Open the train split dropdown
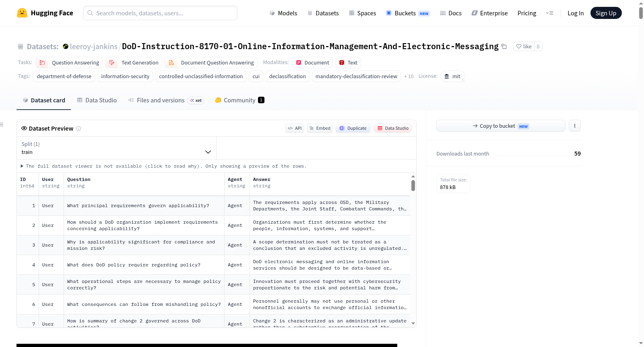Screen dimensions: 644x347 coord(116,148)
